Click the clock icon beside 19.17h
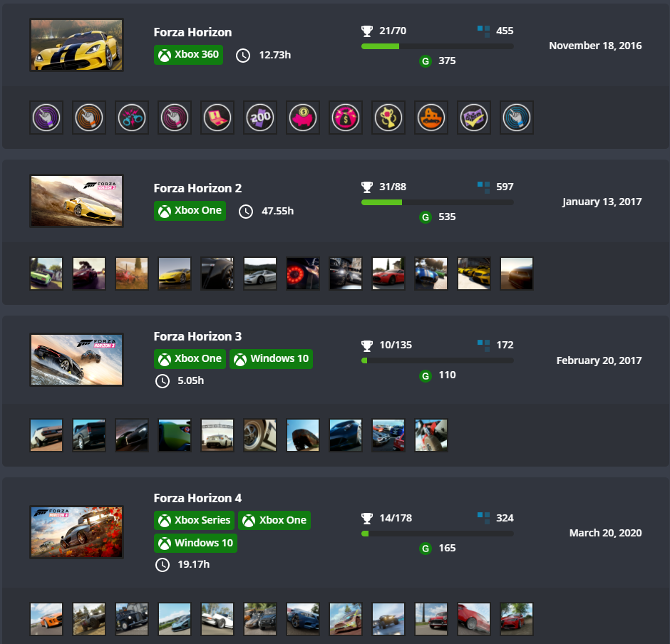This screenshot has width=670, height=644. coord(163,564)
